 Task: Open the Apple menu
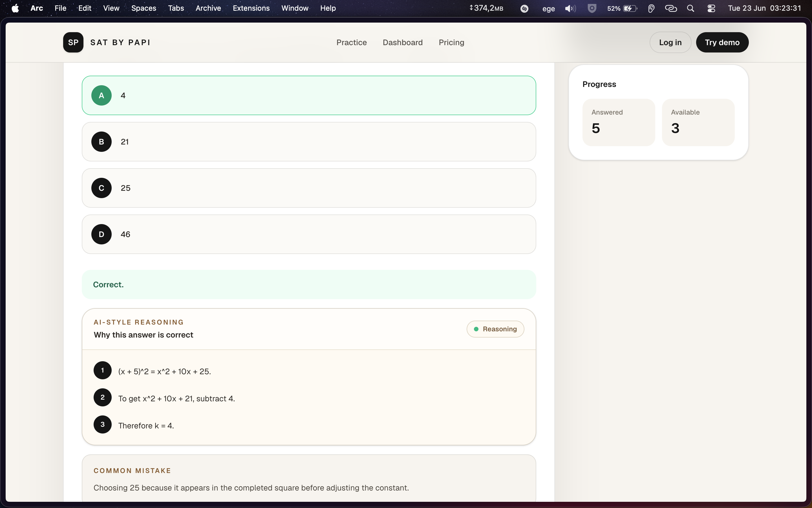point(15,8)
